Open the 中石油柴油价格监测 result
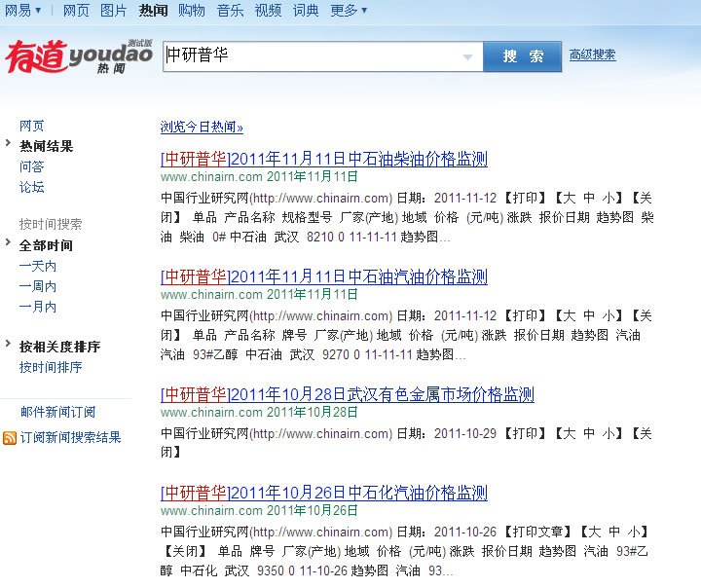 [323, 160]
